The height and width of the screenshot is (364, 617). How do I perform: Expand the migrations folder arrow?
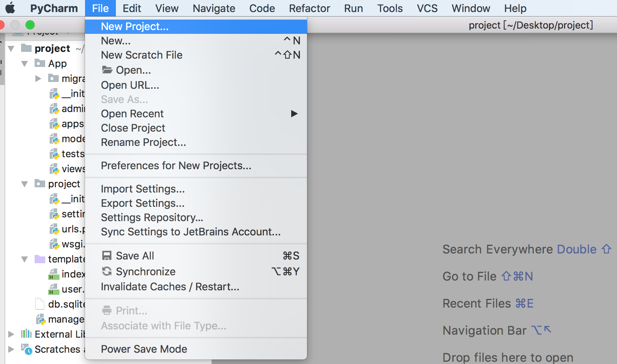pyautogui.click(x=38, y=79)
